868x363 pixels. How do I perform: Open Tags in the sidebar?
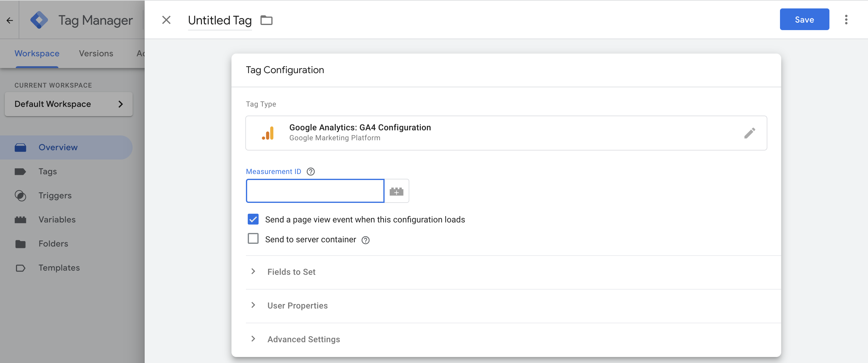click(66, 172)
